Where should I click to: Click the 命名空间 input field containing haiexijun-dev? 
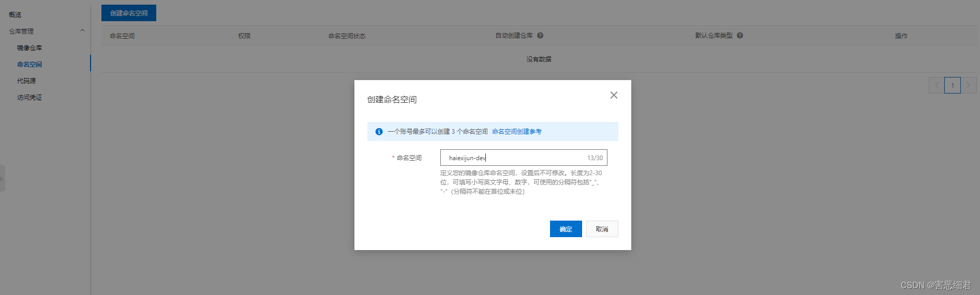point(524,158)
